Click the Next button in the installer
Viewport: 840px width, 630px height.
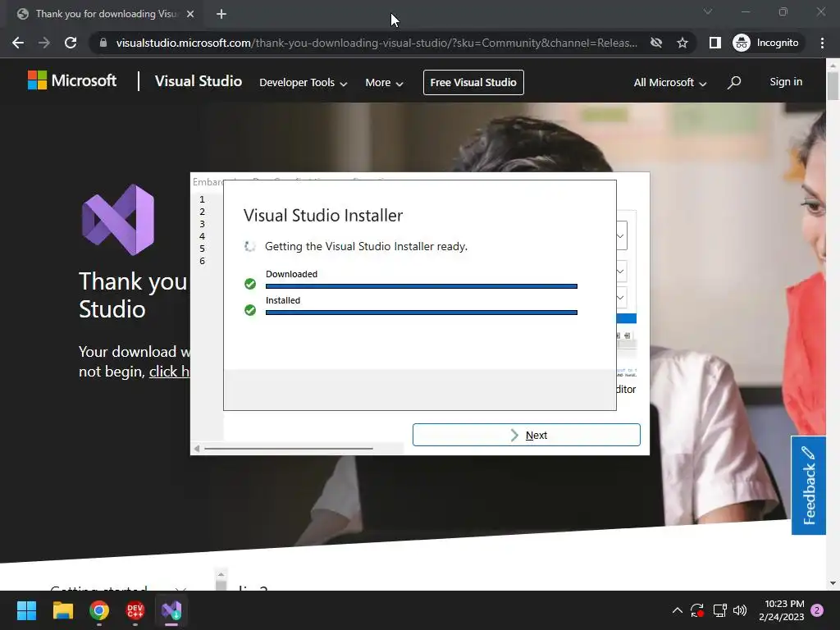526,435
